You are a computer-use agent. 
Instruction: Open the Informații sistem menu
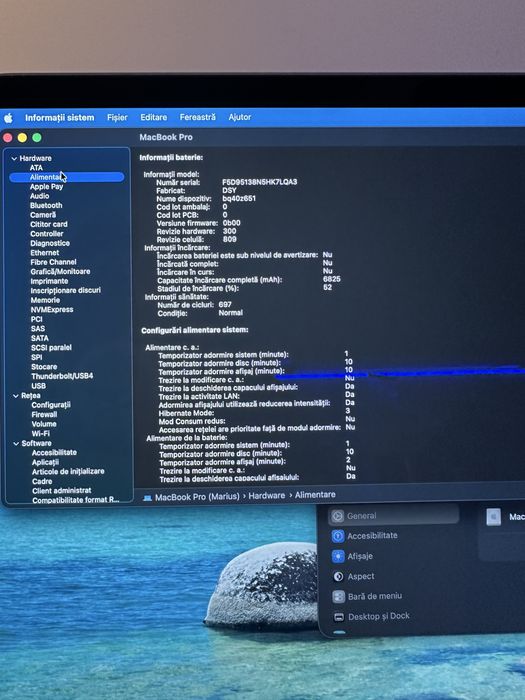pyautogui.click(x=60, y=118)
